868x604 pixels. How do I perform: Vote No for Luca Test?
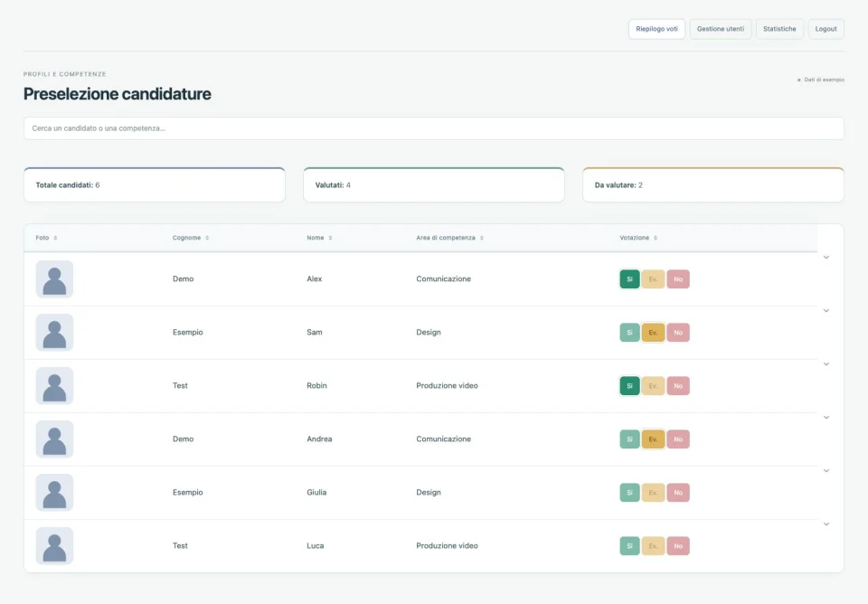click(678, 546)
